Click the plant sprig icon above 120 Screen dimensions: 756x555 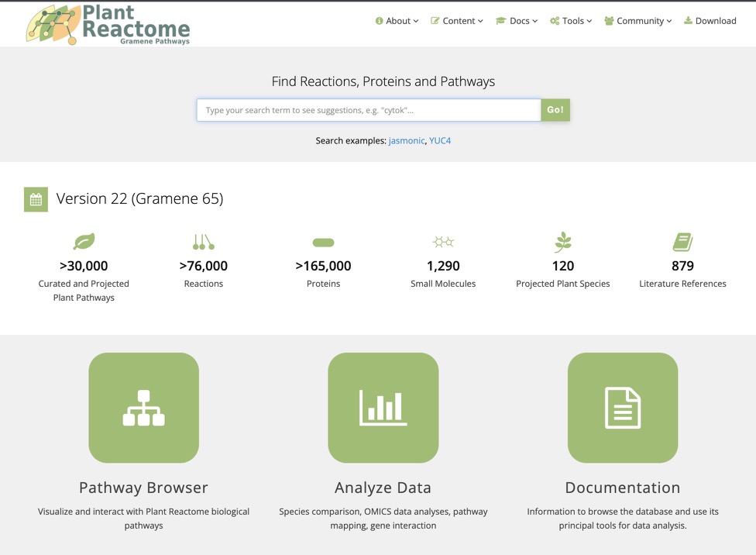tap(562, 243)
